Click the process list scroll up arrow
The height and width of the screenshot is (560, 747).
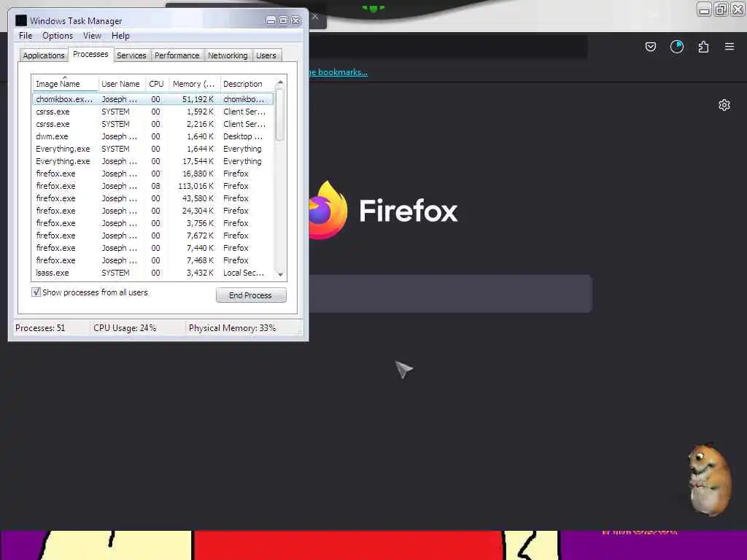pos(280,82)
